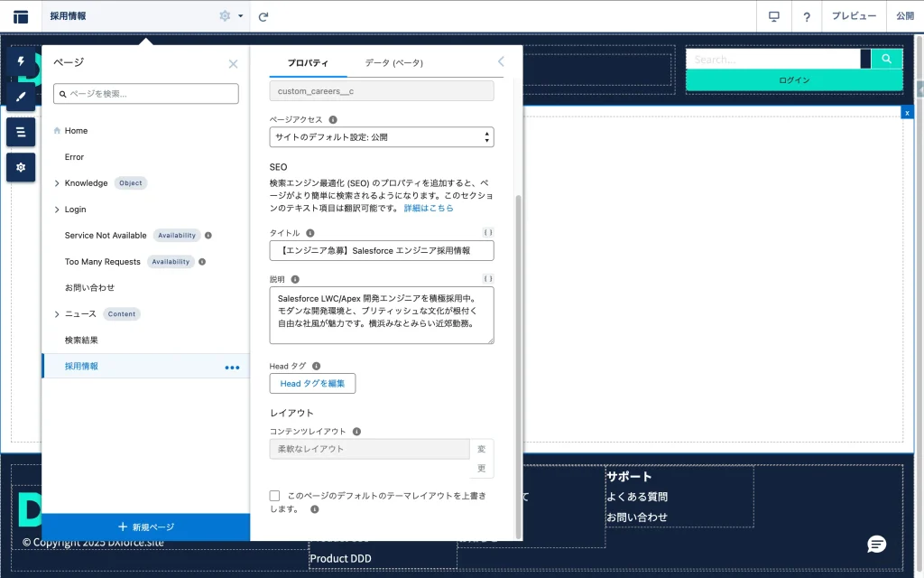Screen dimensions: 924x578
Task: Select the プロパティ tab
Action: [x=308, y=62]
